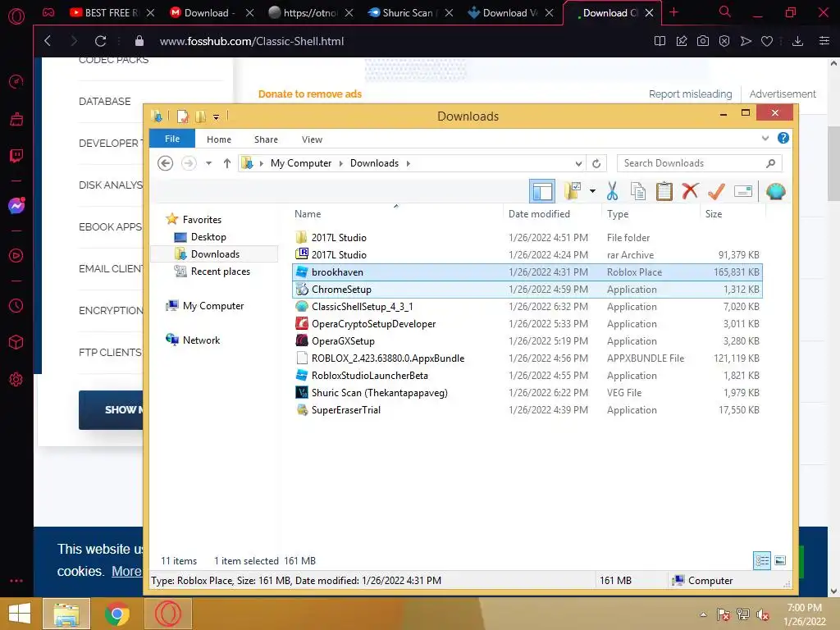
Task: Open Twitch icon in Opera sidebar
Action: (x=16, y=156)
